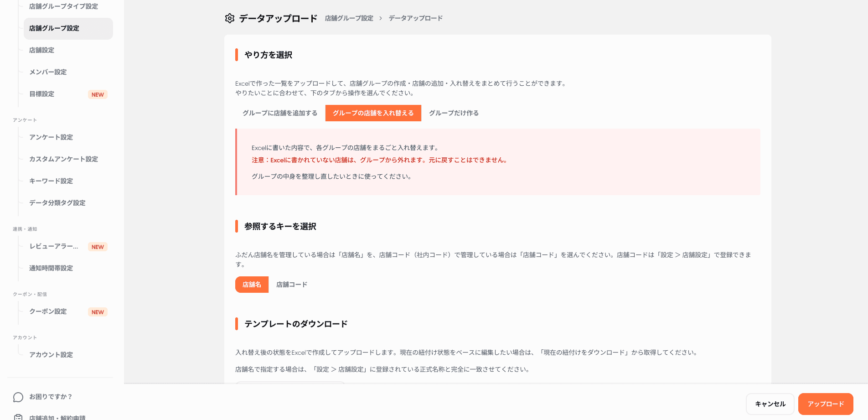Click the テンプレートのダウンロード section heading

pos(296,324)
